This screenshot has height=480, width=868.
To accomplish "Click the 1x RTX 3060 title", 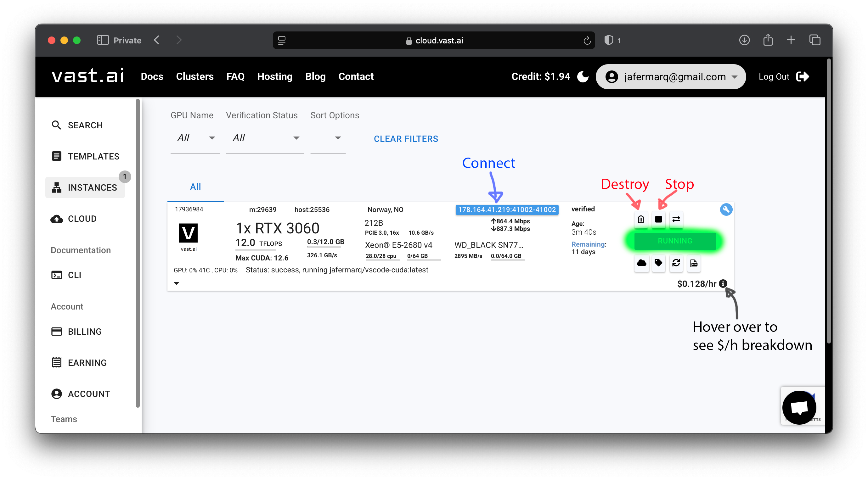I will [x=277, y=228].
